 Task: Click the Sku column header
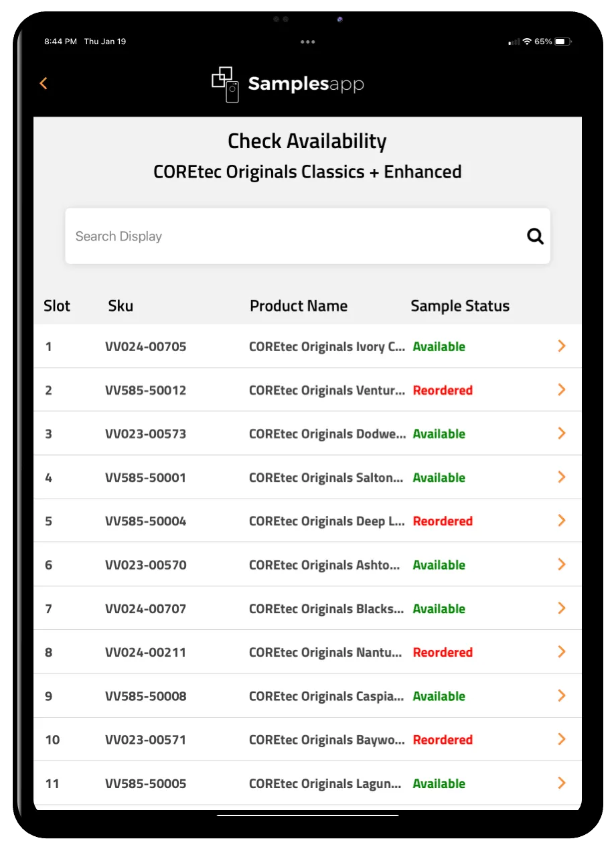tap(121, 306)
